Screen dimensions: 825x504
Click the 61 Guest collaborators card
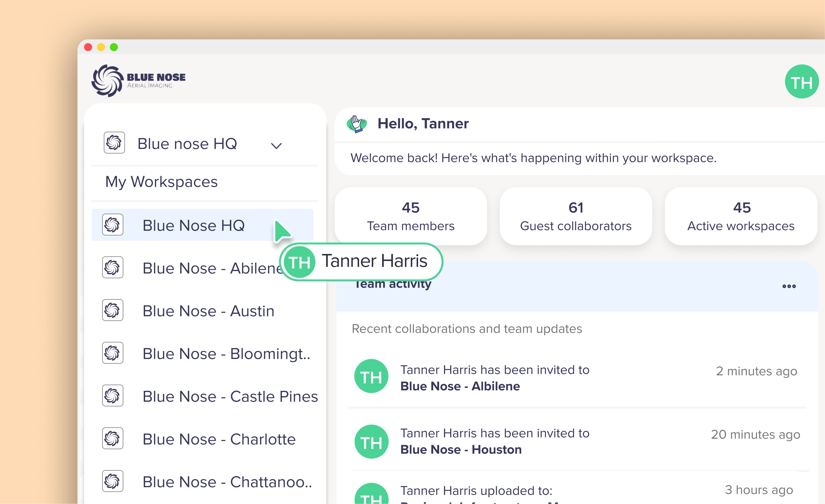click(x=575, y=216)
